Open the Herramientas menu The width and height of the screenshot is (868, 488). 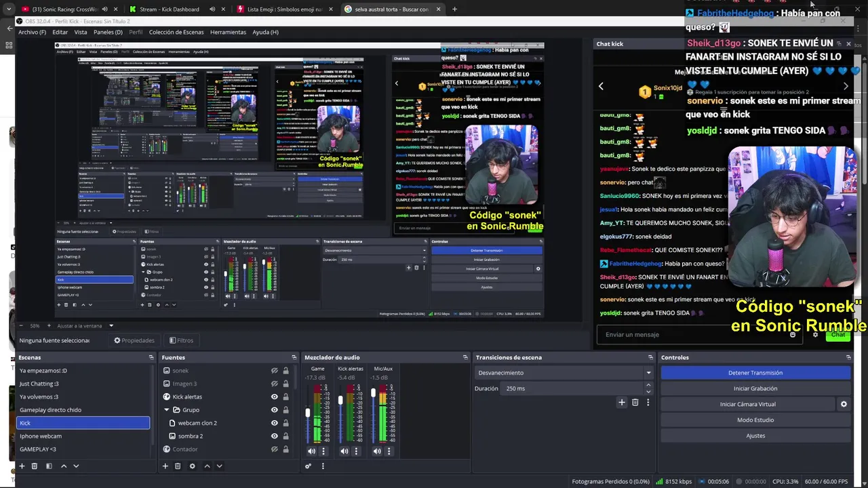point(228,32)
